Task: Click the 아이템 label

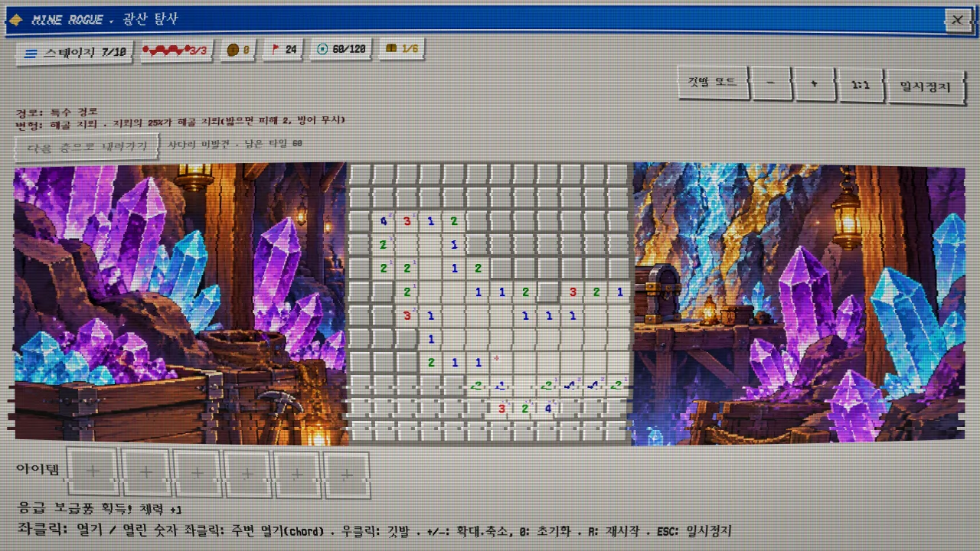Action: pyautogui.click(x=38, y=469)
